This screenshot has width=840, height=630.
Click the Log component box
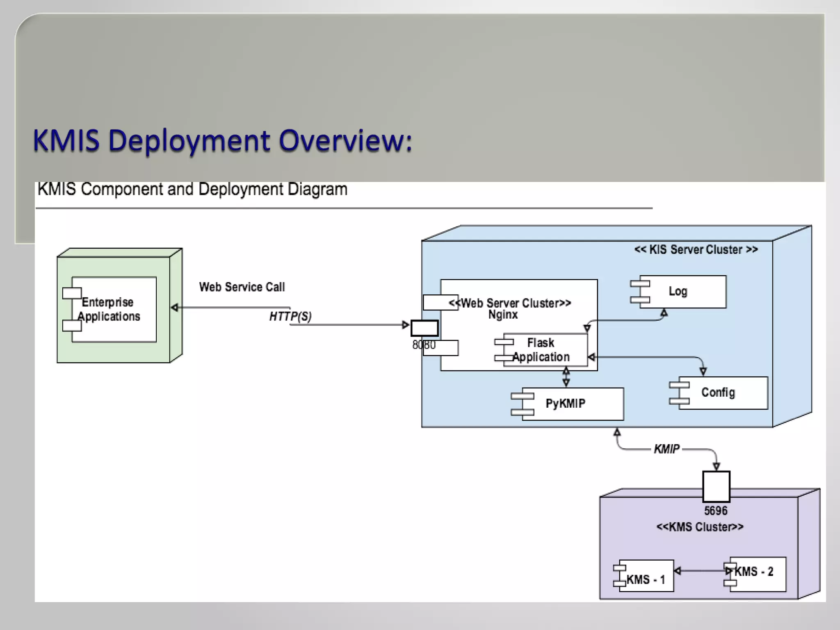[682, 292]
